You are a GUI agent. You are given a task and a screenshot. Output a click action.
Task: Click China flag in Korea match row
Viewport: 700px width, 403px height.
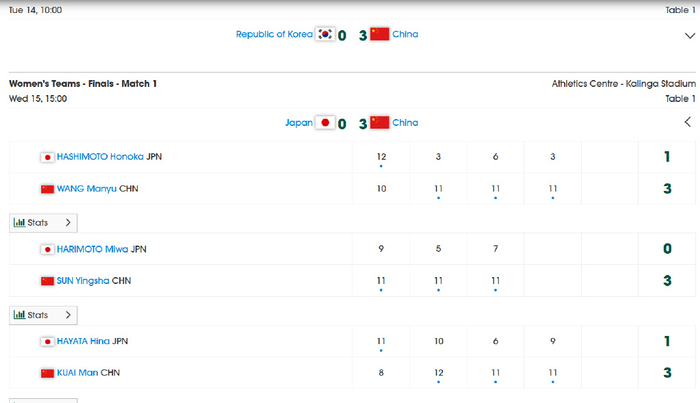[379, 34]
